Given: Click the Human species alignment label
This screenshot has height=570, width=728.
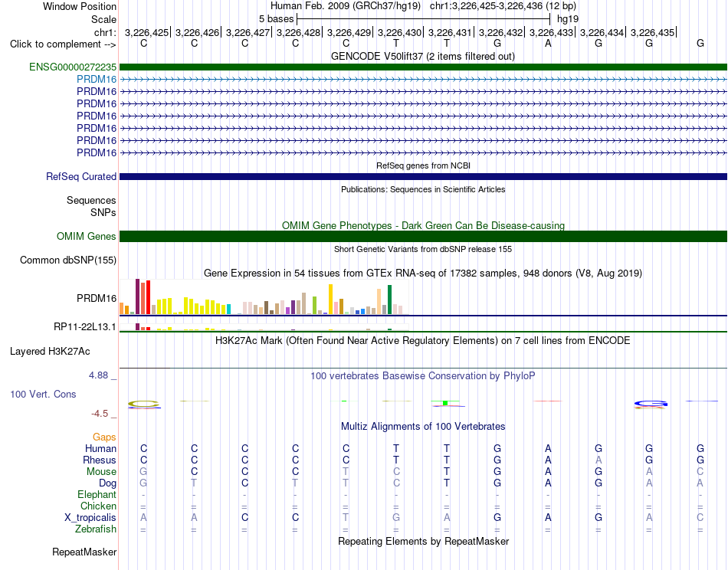Looking at the screenshot, I should (100, 448).
